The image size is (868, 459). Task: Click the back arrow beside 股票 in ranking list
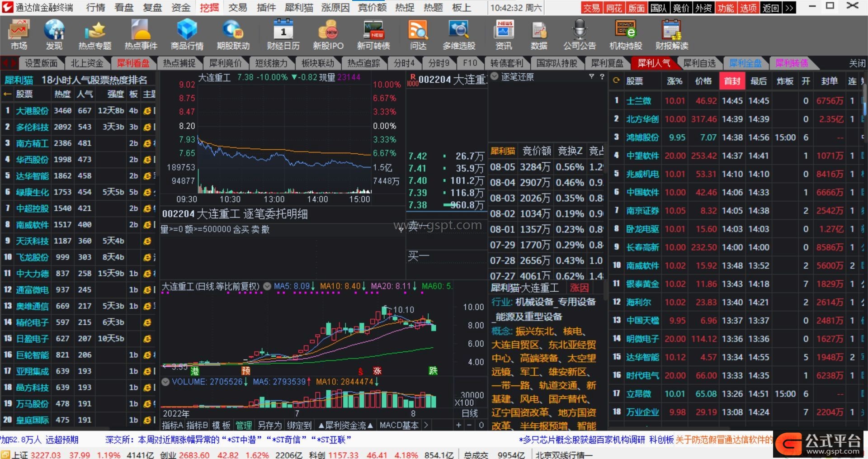pos(7,94)
